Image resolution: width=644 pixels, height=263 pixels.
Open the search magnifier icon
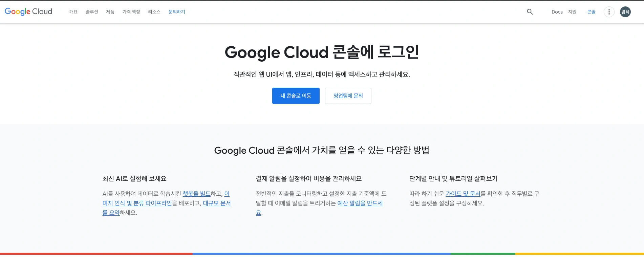[x=530, y=12]
